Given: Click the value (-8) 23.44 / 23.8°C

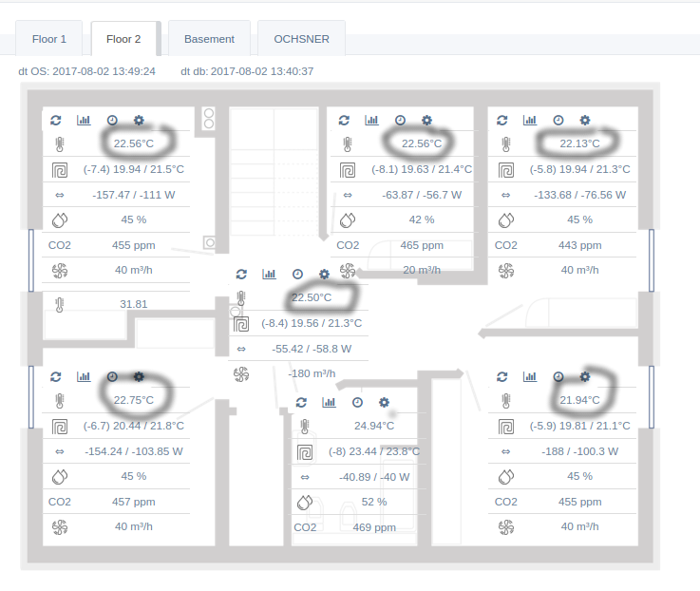Looking at the screenshot, I should point(374,451).
